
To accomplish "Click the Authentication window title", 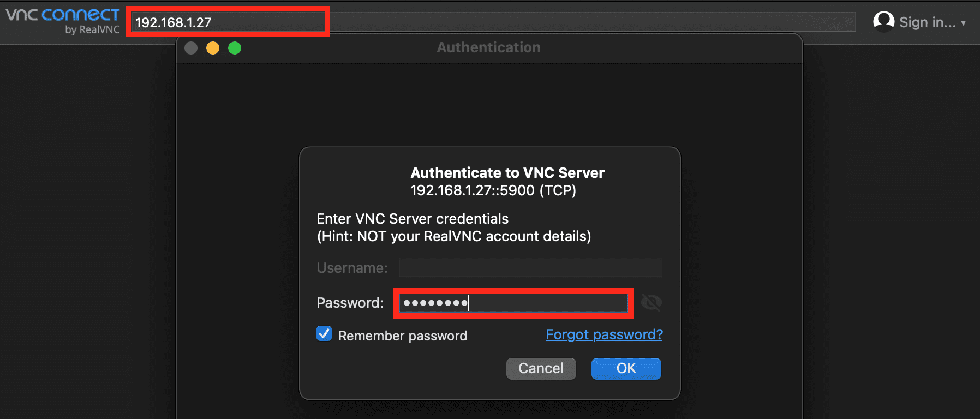I will click(x=488, y=47).
